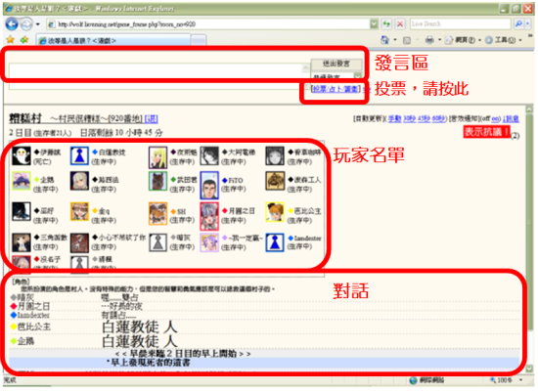Click the Live Search magnifier icon

[x=518, y=23]
